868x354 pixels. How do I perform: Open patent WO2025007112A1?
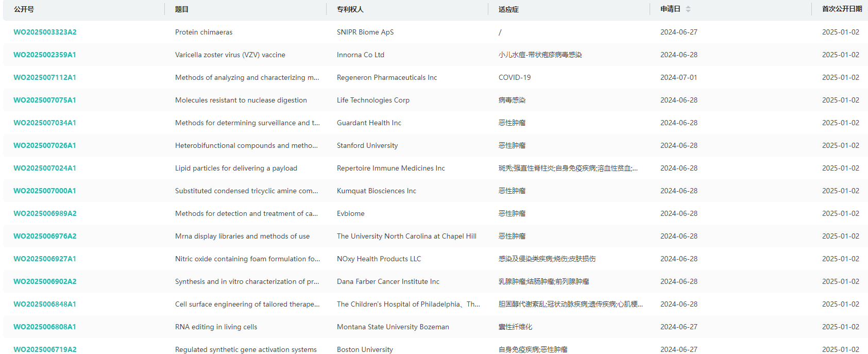[45, 77]
